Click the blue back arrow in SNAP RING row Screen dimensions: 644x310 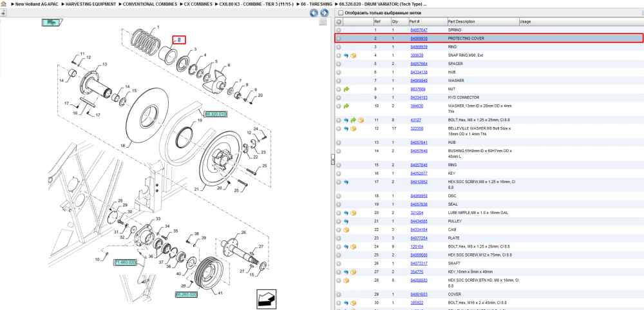pos(346,55)
